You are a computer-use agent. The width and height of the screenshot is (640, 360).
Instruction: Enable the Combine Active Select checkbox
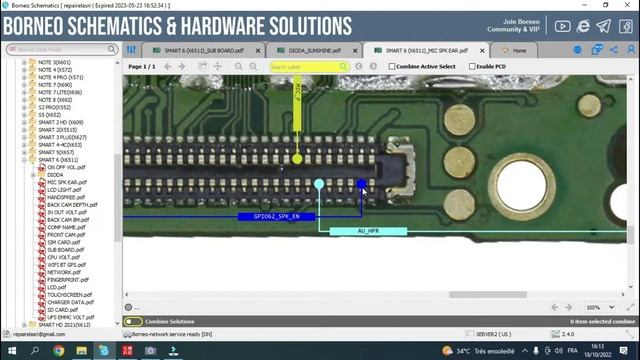tap(392, 66)
